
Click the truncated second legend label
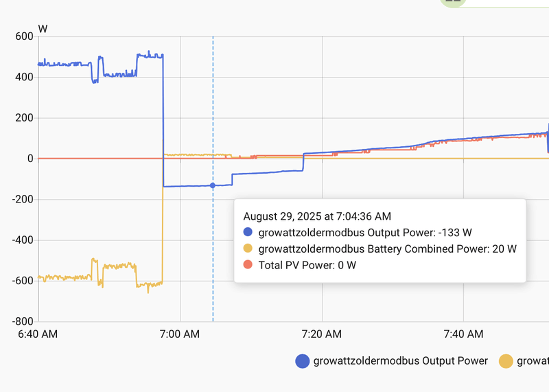click(533, 361)
